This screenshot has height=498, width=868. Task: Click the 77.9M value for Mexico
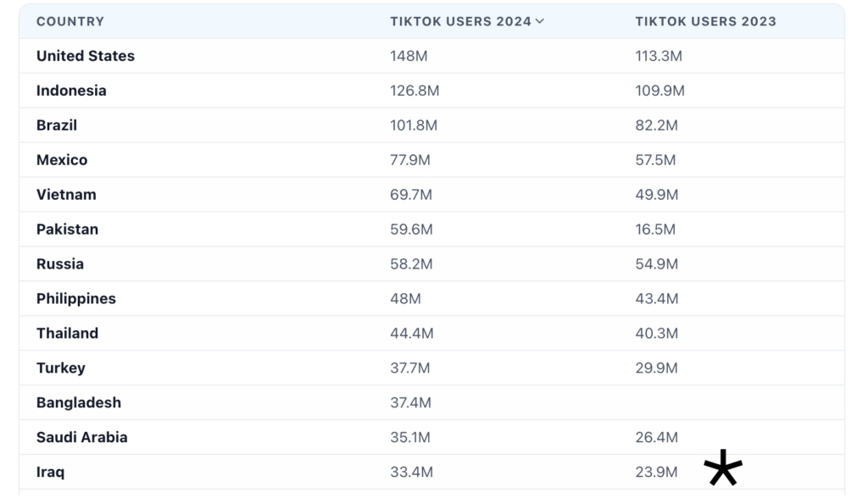[x=410, y=160]
